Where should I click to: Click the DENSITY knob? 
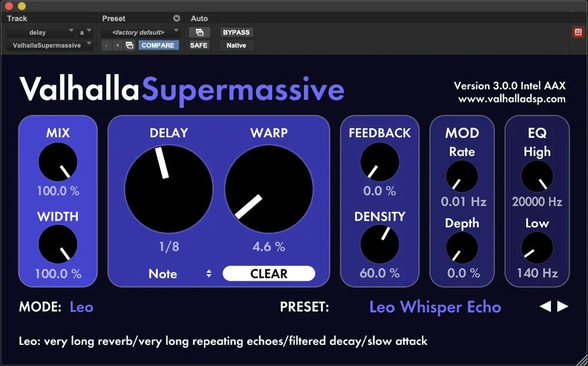coord(379,244)
